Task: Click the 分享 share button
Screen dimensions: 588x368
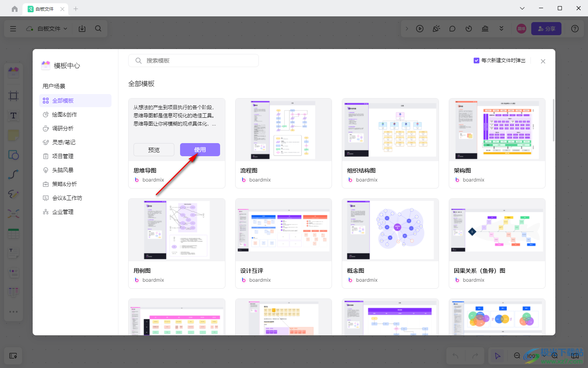Action: coord(546,29)
